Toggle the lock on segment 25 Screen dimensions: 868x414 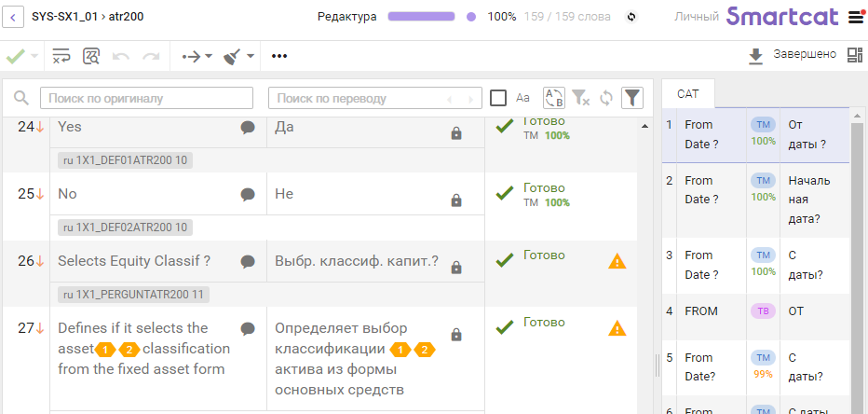[456, 200]
